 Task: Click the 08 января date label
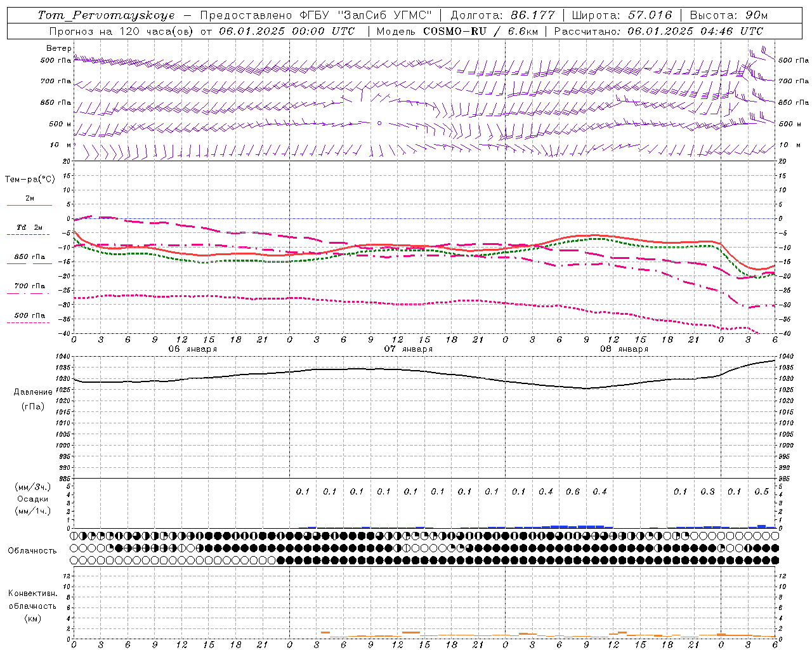[624, 349]
